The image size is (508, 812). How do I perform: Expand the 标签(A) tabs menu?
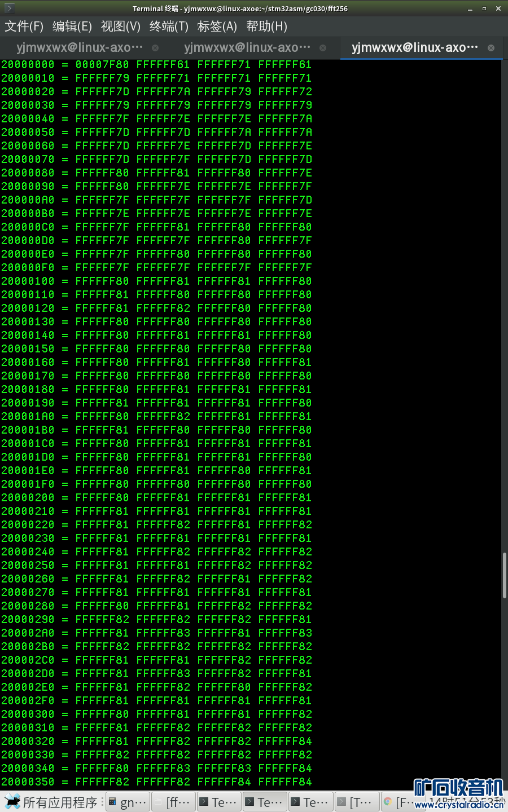point(217,27)
